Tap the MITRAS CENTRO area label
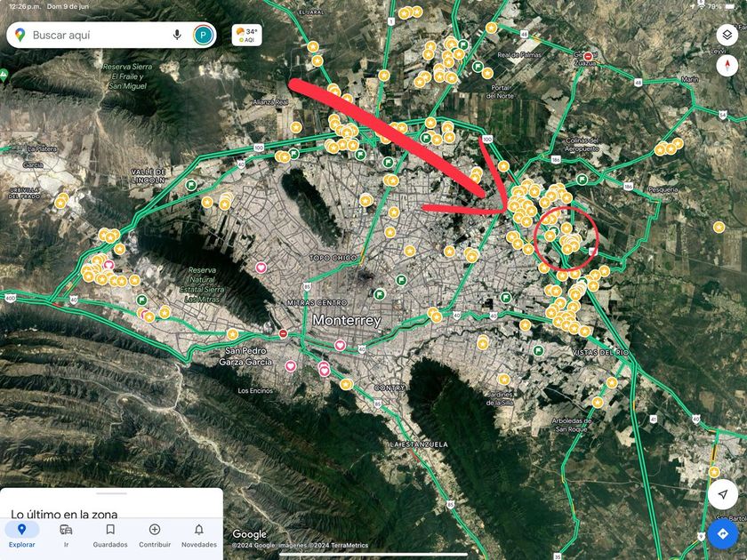Screen dimensions: 747x560 [317, 303]
